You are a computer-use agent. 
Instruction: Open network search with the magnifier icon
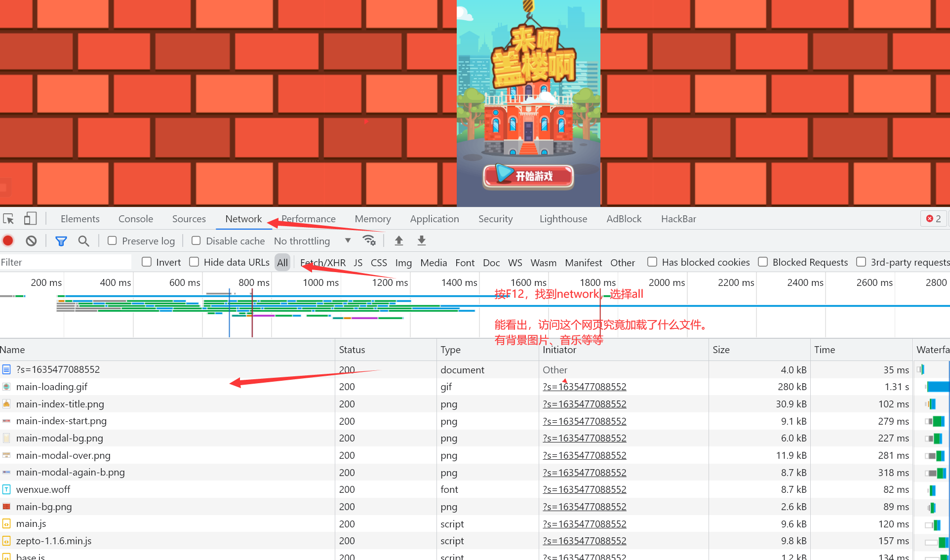tap(83, 241)
